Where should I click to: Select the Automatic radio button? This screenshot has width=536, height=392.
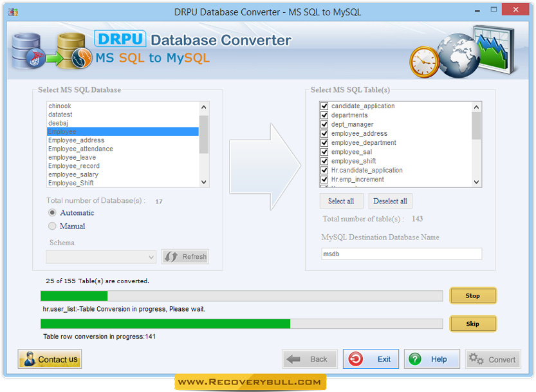[x=52, y=213]
